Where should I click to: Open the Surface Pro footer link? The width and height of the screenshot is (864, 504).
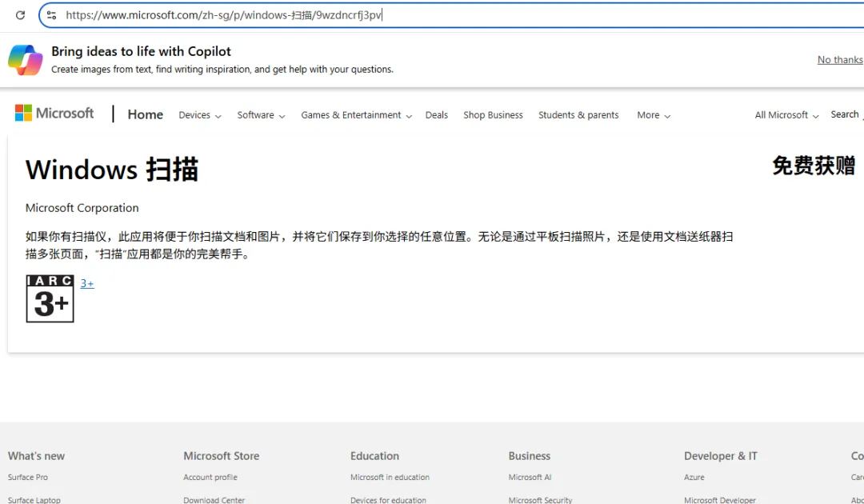(x=27, y=477)
